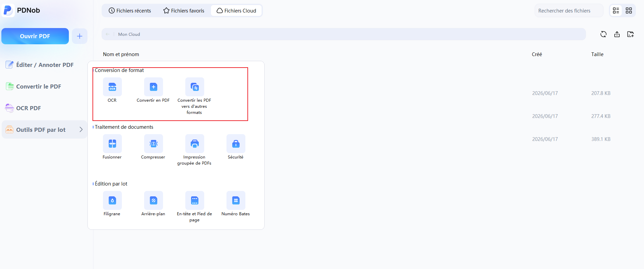Open the Sécurité tool

pyautogui.click(x=236, y=144)
